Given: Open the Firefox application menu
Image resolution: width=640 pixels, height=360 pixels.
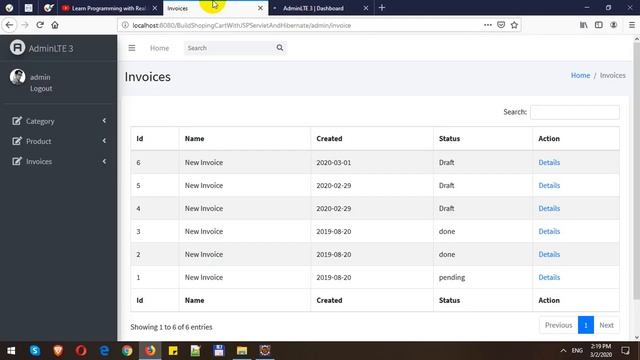Looking at the screenshot, I should point(632,25).
